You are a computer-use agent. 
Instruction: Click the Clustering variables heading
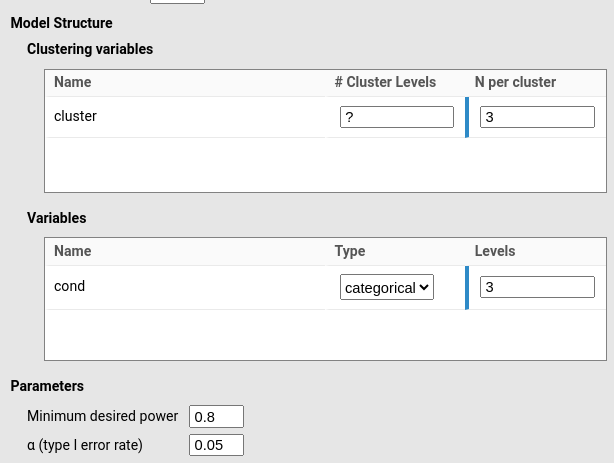(90, 48)
